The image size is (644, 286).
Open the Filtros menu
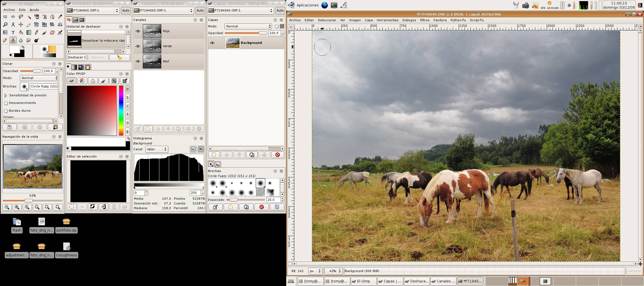tap(425, 20)
